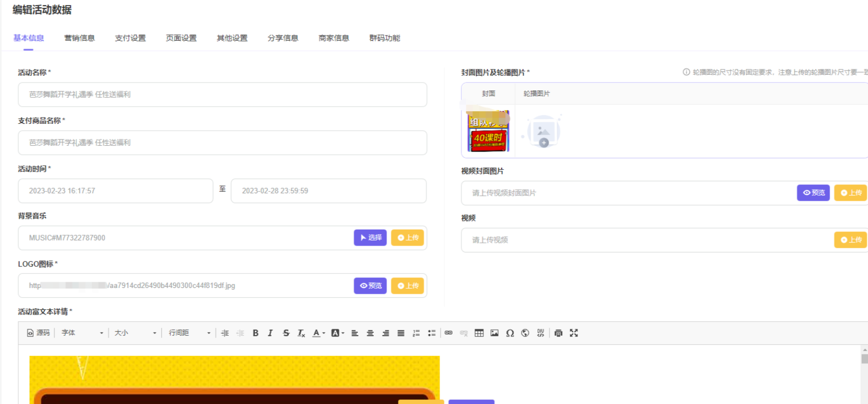Click the activity end time field
Image resolution: width=868 pixels, height=404 pixels.
(329, 191)
